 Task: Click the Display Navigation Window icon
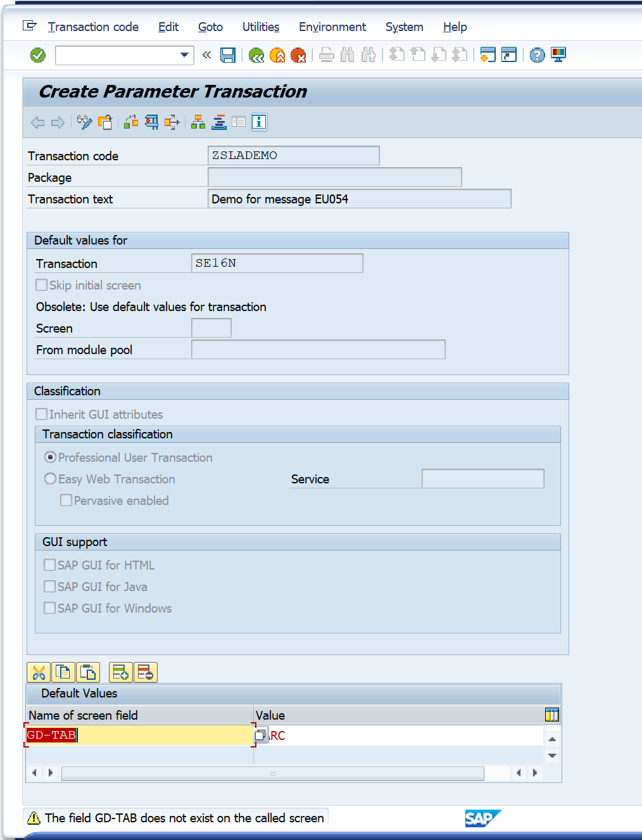tap(239, 122)
